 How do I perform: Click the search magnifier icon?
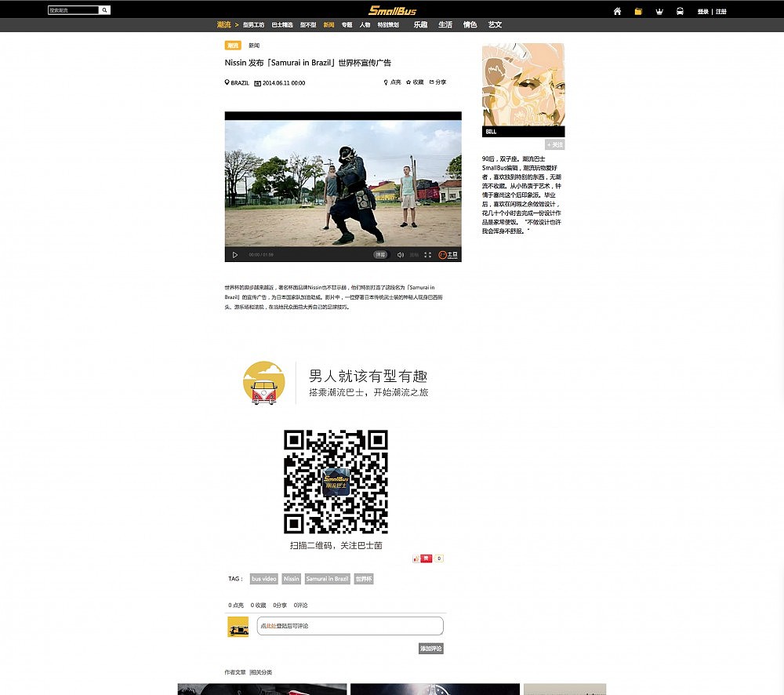104,9
